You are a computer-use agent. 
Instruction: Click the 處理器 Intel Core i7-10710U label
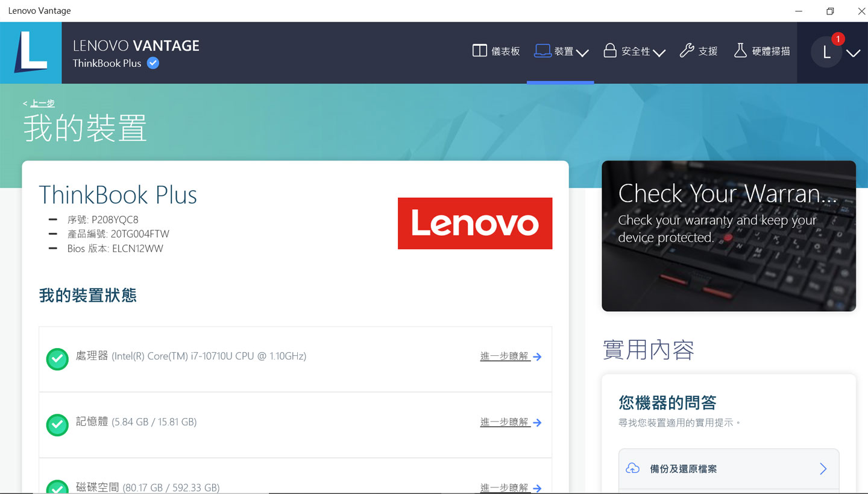point(191,356)
